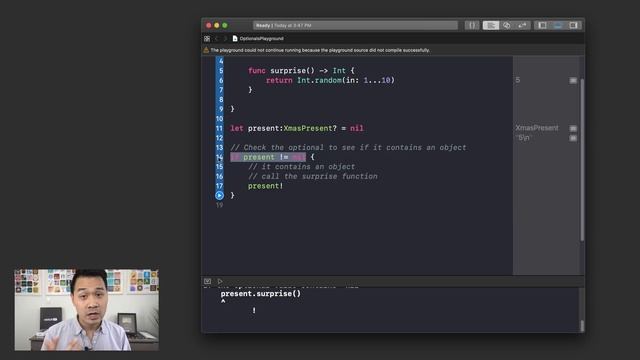
Task: Zoom window with green button
Action: coord(224,25)
